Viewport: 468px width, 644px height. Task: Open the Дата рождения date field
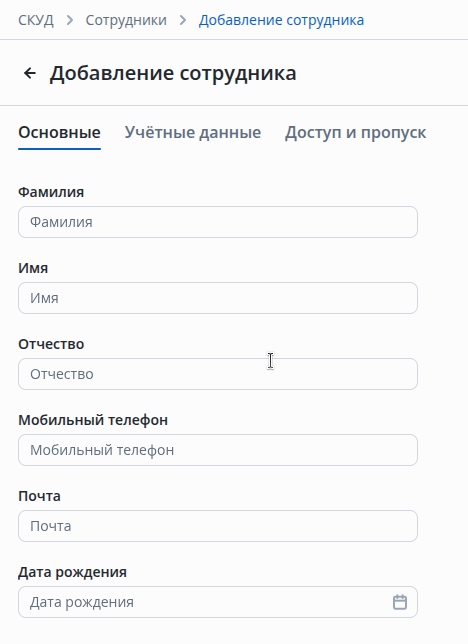pyautogui.click(x=218, y=602)
